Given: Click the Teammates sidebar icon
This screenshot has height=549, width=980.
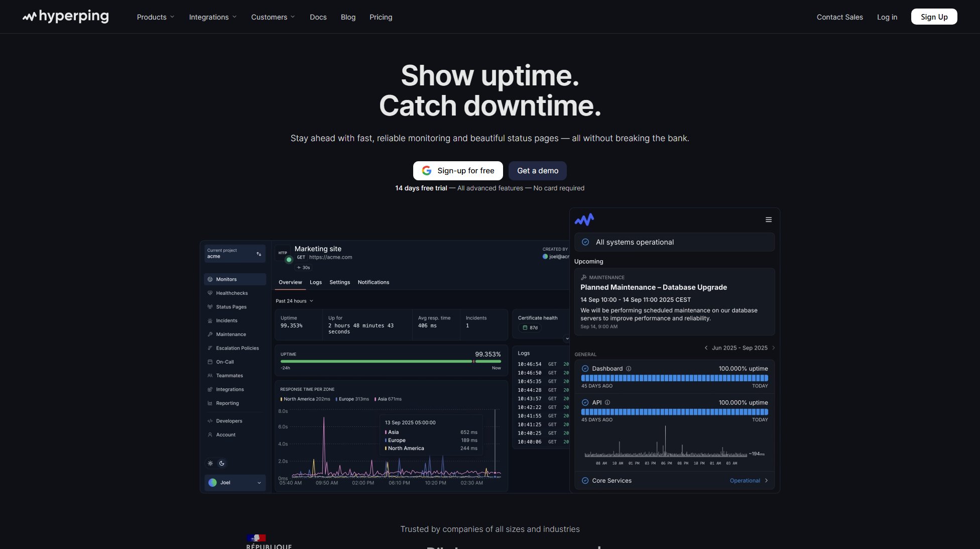Looking at the screenshot, I should click(x=210, y=376).
